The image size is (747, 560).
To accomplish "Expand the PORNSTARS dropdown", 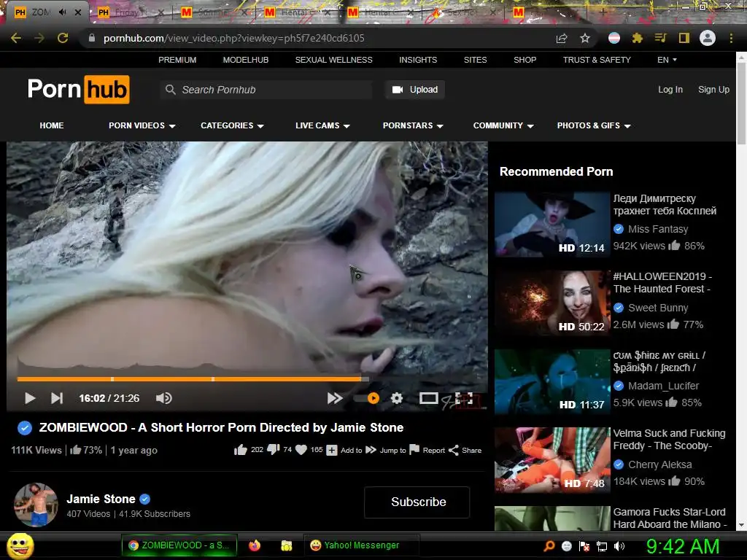I will (413, 125).
